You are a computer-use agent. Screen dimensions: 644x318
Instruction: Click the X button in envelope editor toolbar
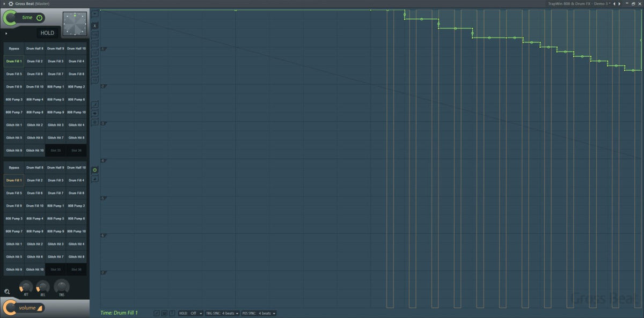tap(95, 26)
